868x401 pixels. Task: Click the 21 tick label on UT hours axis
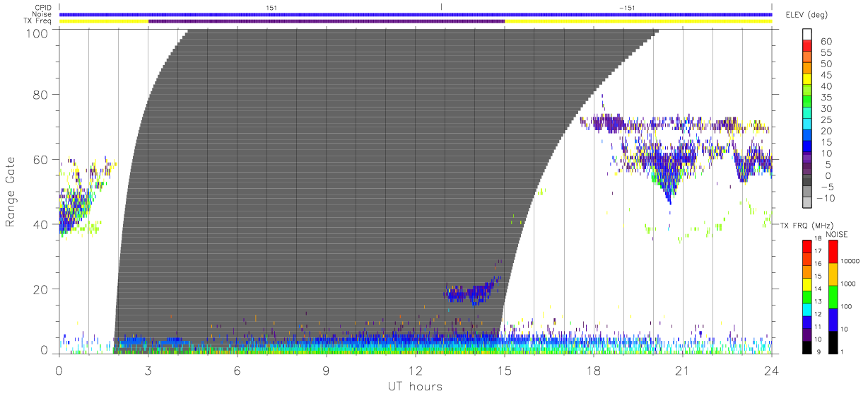click(683, 371)
